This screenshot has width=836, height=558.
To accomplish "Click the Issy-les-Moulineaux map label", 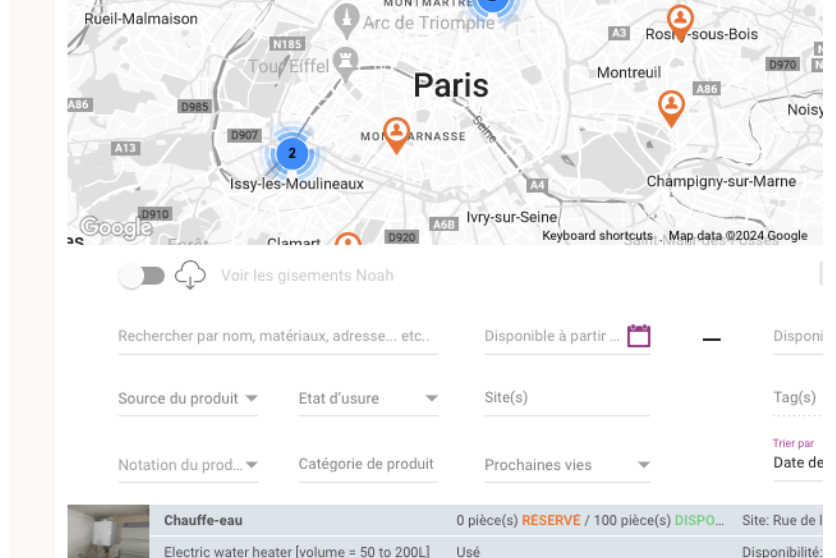I will click(x=296, y=184).
